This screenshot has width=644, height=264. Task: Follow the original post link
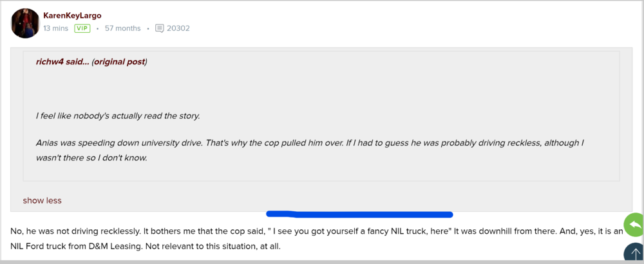tap(119, 62)
